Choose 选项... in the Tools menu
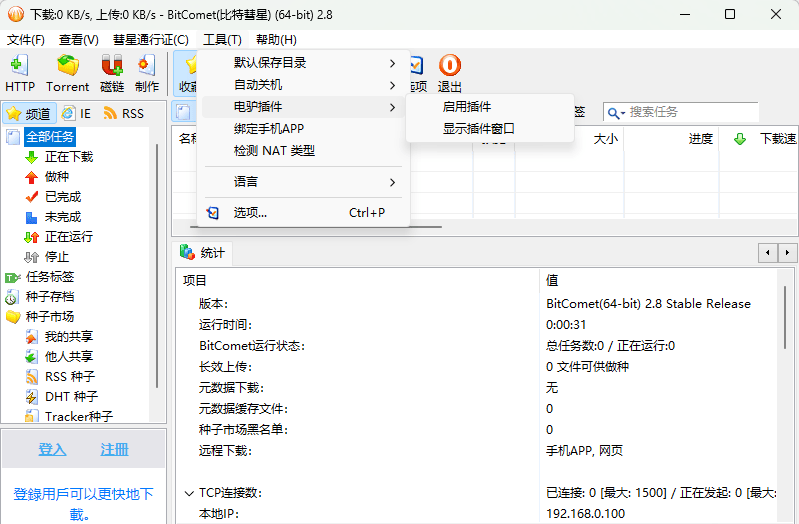 (x=303, y=213)
